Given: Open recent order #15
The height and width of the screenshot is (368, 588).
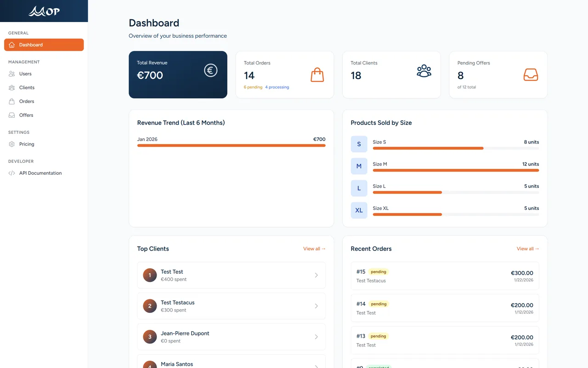Looking at the screenshot, I should [445, 276].
